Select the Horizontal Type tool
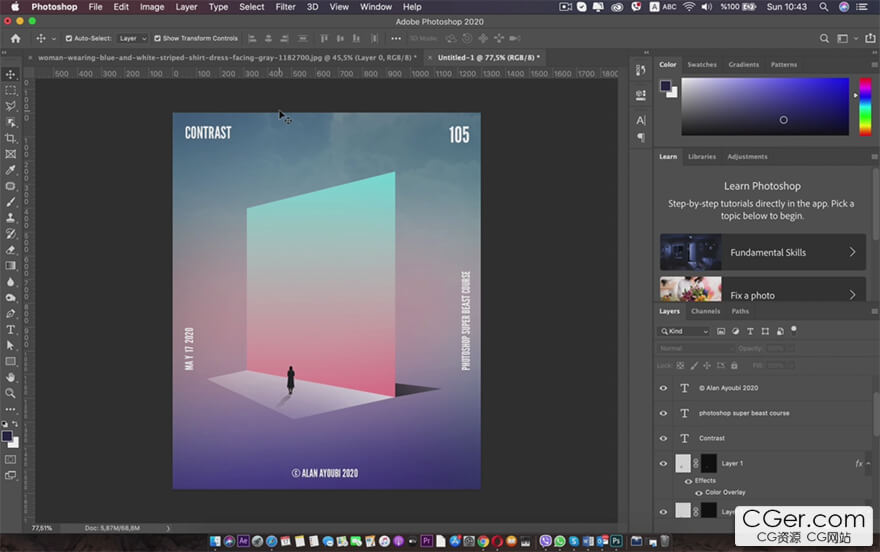Screen dimensions: 880x552 pyautogui.click(x=11, y=330)
